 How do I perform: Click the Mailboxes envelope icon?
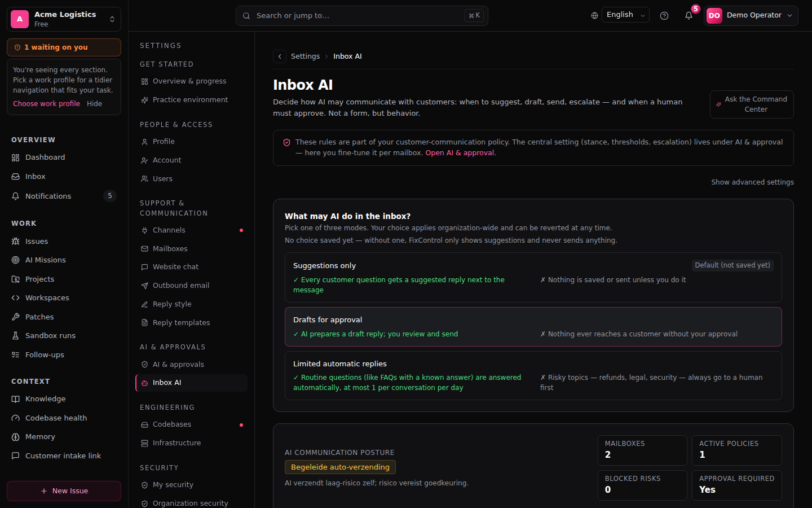click(145, 249)
